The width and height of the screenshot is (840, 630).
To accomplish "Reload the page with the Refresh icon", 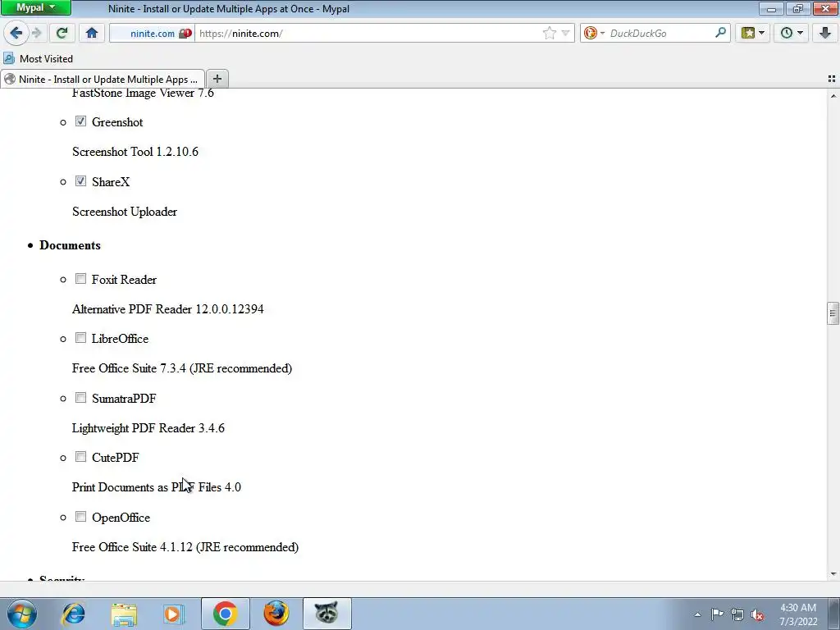I will [x=62, y=33].
